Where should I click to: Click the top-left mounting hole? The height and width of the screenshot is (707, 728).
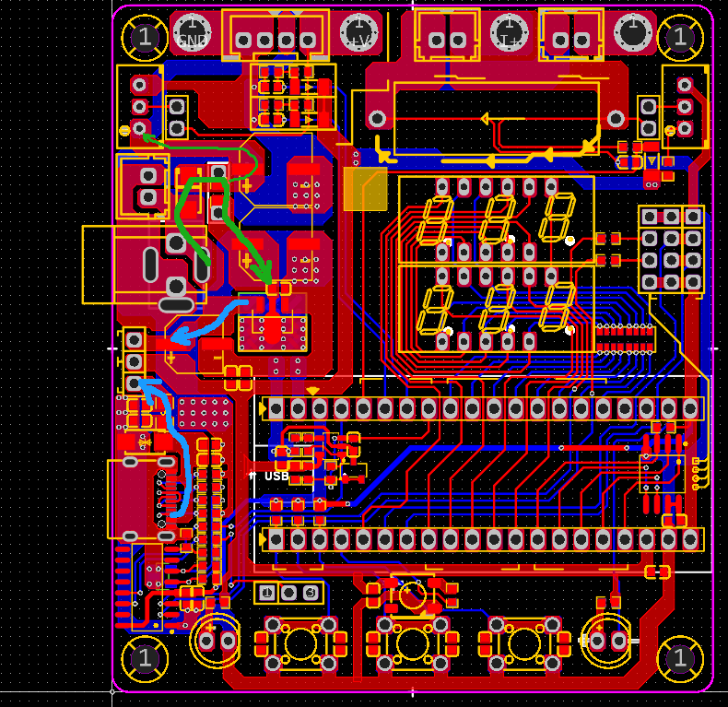coord(145,37)
